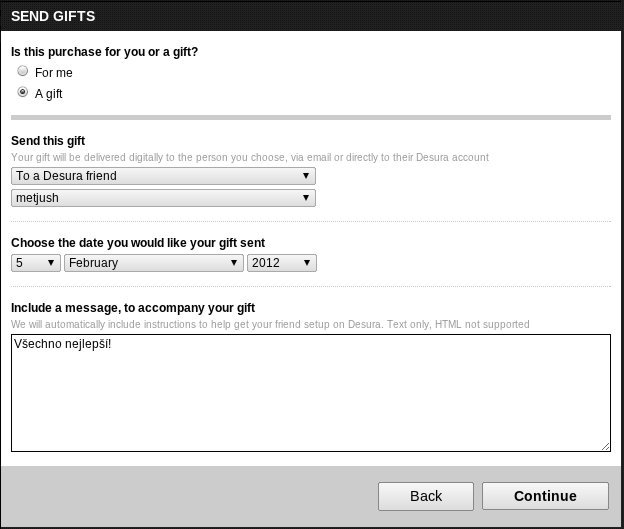Click the "Is this purchase for you" question
The height and width of the screenshot is (529, 624).
[x=104, y=51]
